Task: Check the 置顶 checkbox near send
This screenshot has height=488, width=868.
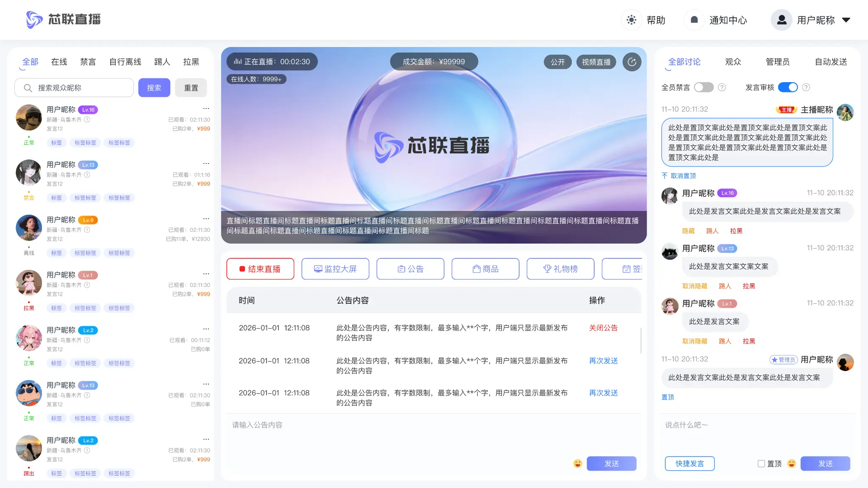Action: [x=761, y=463]
